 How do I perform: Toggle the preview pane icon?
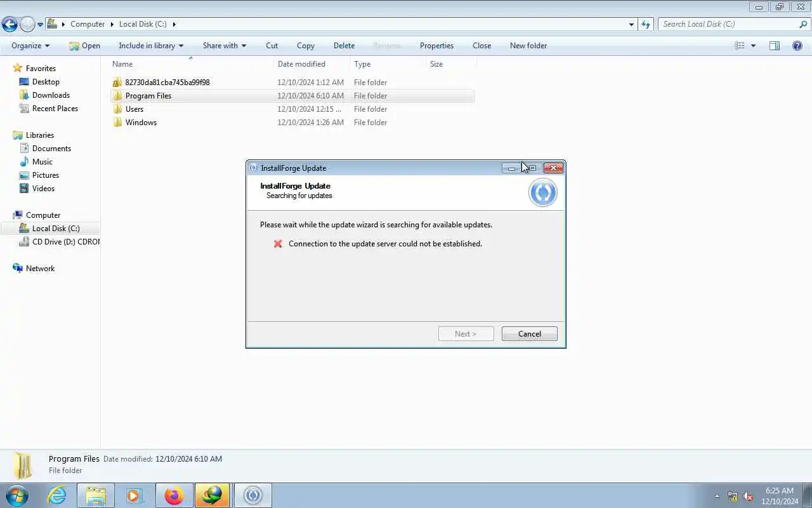(x=775, y=46)
